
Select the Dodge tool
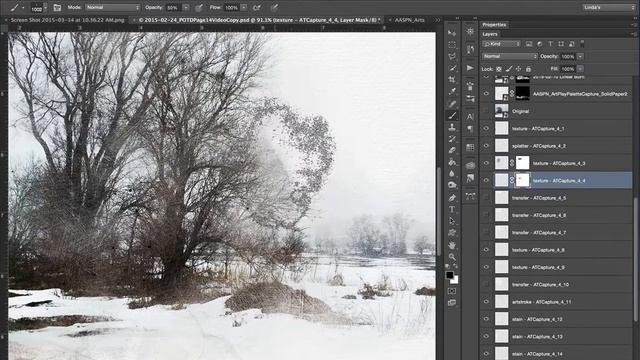click(x=452, y=186)
